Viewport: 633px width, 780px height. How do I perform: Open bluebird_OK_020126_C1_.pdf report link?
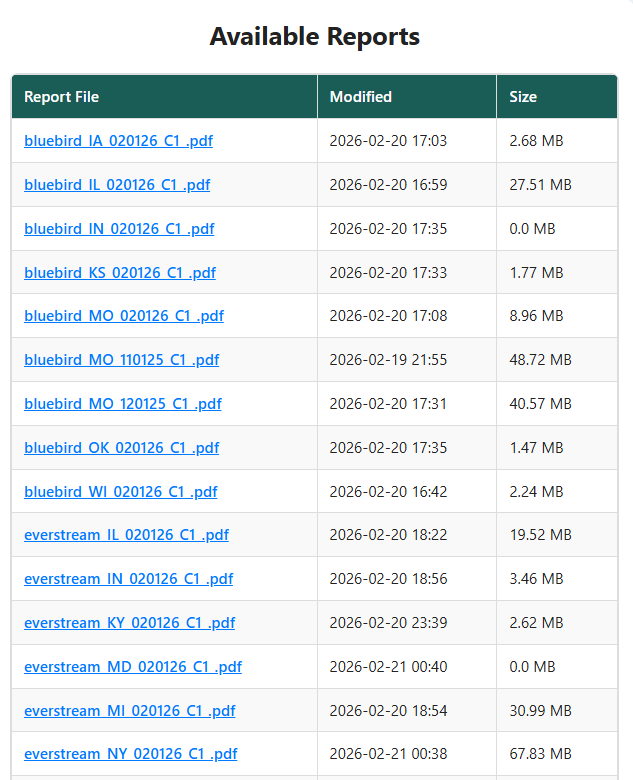pyautogui.click(x=121, y=448)
